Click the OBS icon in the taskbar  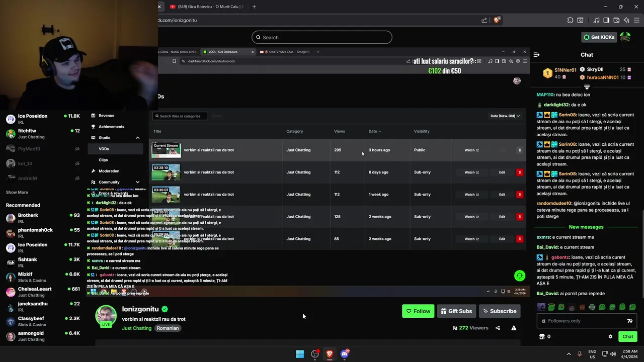tap(315, 354)
